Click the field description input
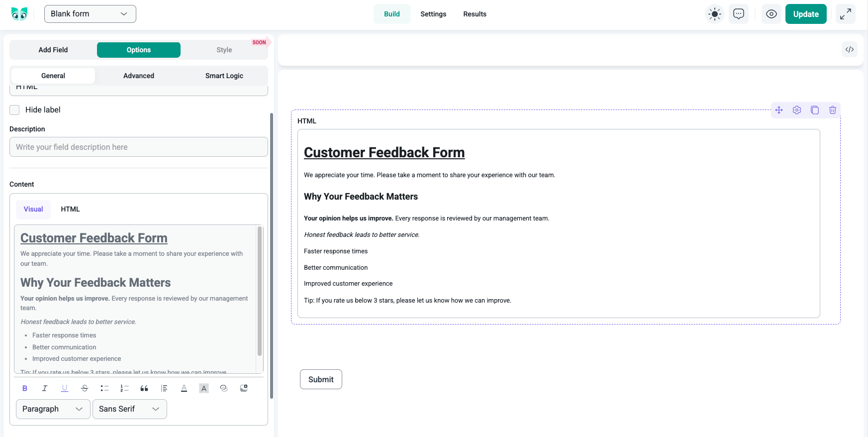 [x=139, y=147]
